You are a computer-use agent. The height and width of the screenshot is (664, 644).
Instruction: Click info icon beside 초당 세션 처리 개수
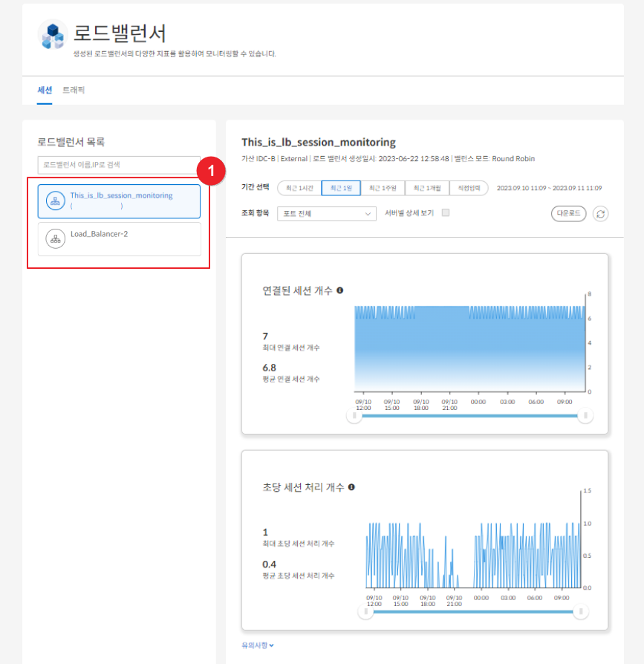(351, 487)
